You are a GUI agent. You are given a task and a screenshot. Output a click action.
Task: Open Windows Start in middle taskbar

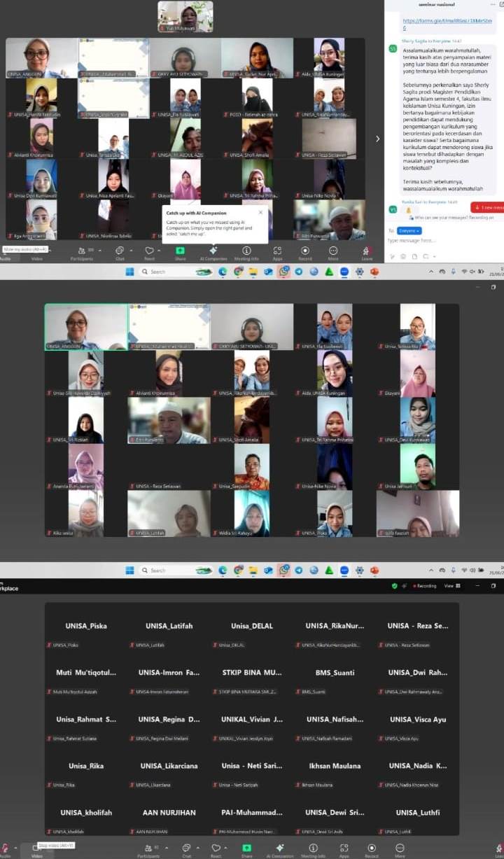tap(129, 570)
